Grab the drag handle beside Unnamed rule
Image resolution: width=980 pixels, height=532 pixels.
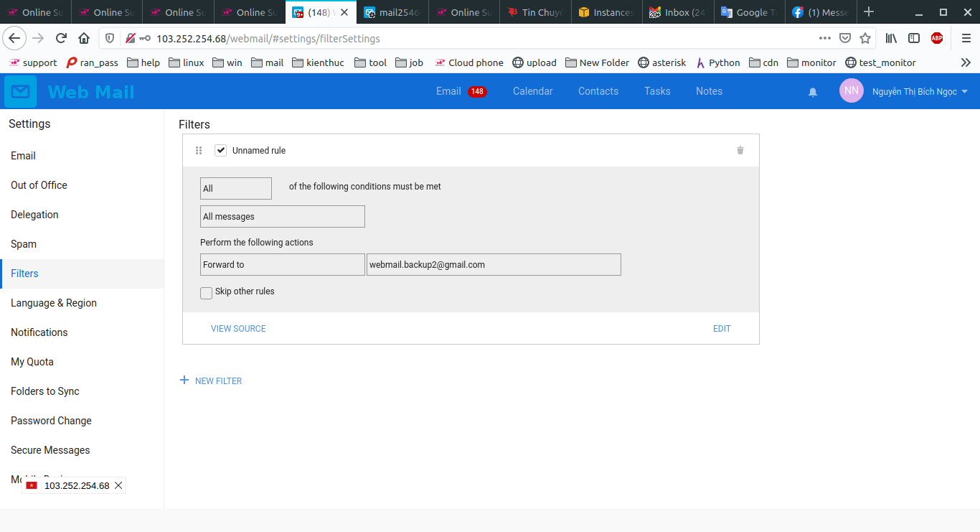[x=199, y=150]
